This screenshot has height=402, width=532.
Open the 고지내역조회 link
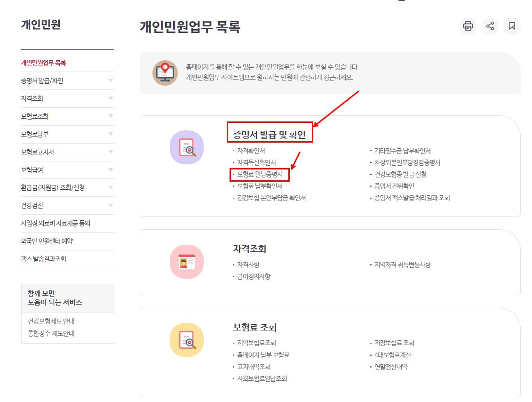click(254, 367)
